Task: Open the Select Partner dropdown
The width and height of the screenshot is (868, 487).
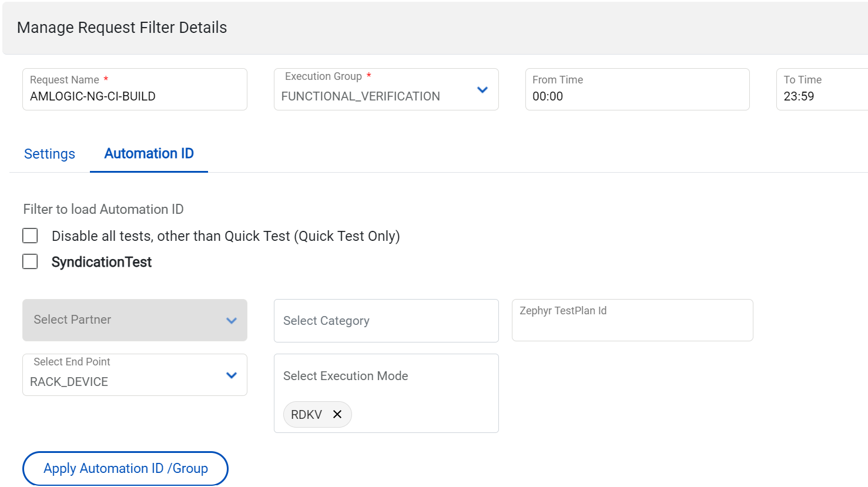Action: [x=123, y=320]
